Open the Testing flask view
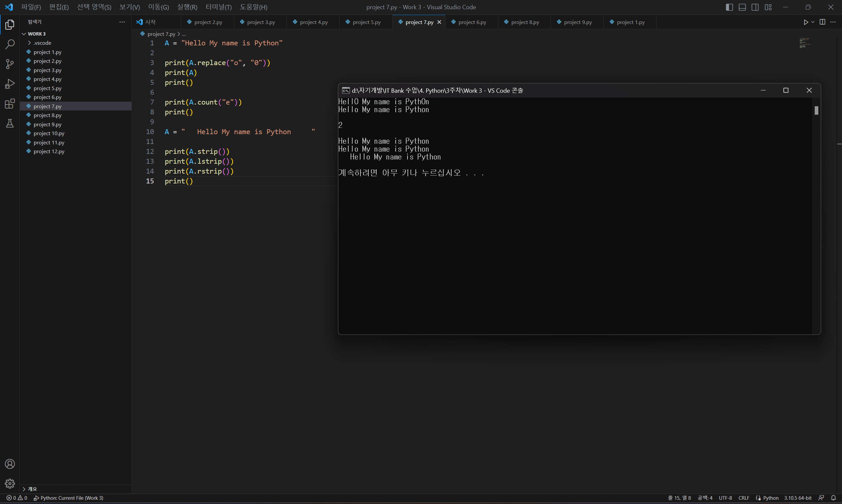The width and height of the screenshot is (842, 504). [x=10, y=123]
